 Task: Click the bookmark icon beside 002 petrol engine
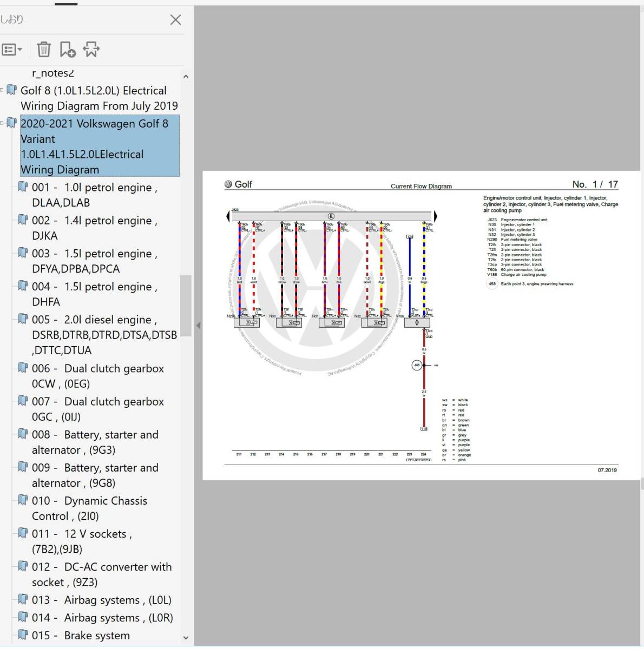23,220
